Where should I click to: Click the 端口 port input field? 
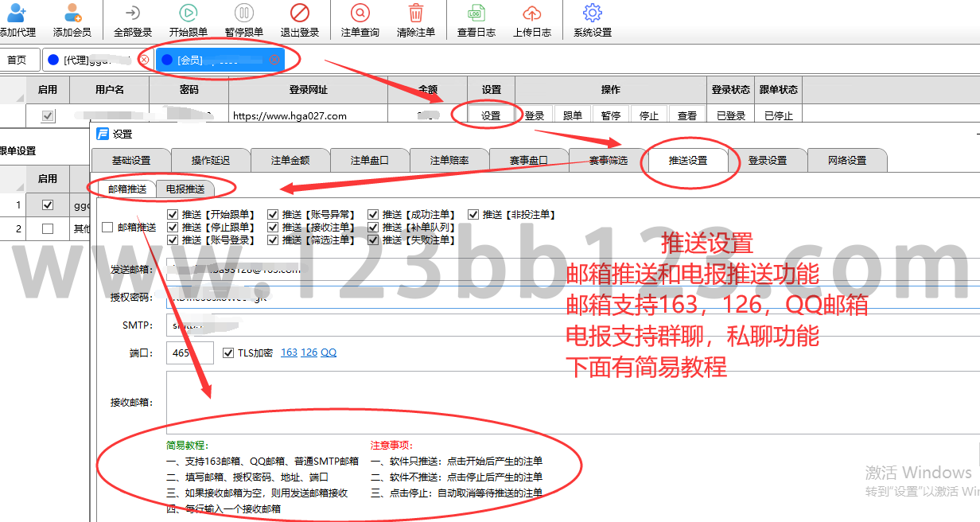(x=190, y=353)
